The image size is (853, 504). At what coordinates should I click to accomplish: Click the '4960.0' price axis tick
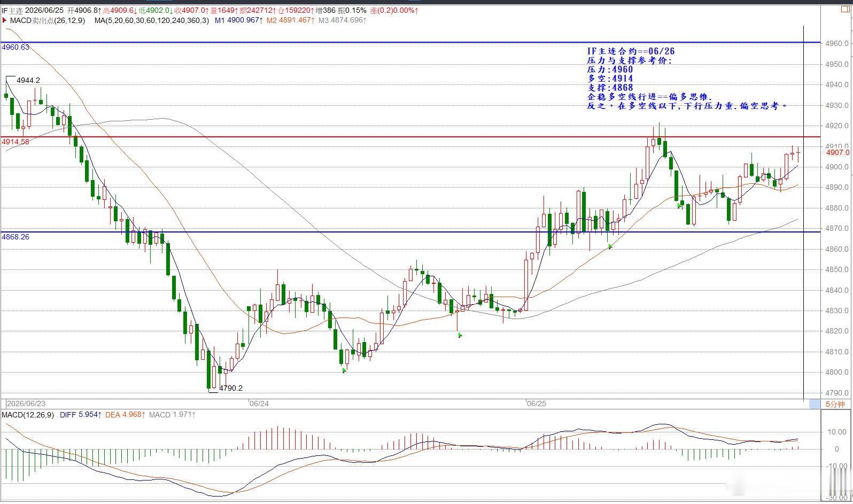click(837, 43)
